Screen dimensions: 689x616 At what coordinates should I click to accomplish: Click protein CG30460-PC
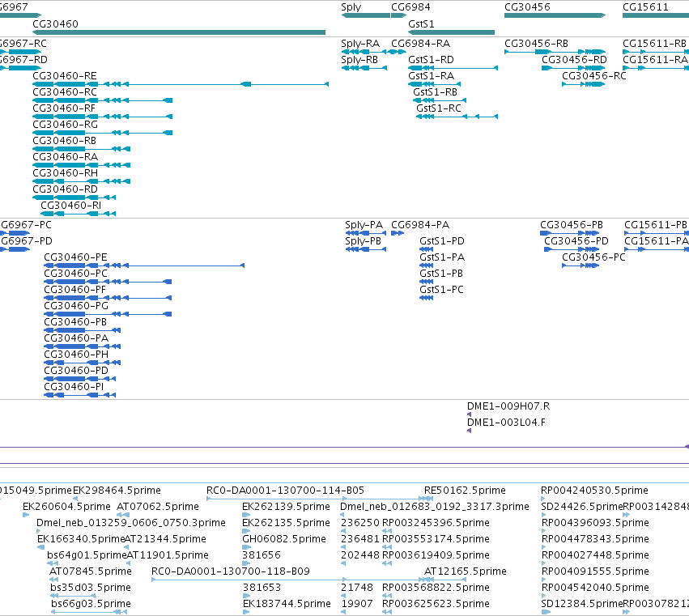pos(75,274)
